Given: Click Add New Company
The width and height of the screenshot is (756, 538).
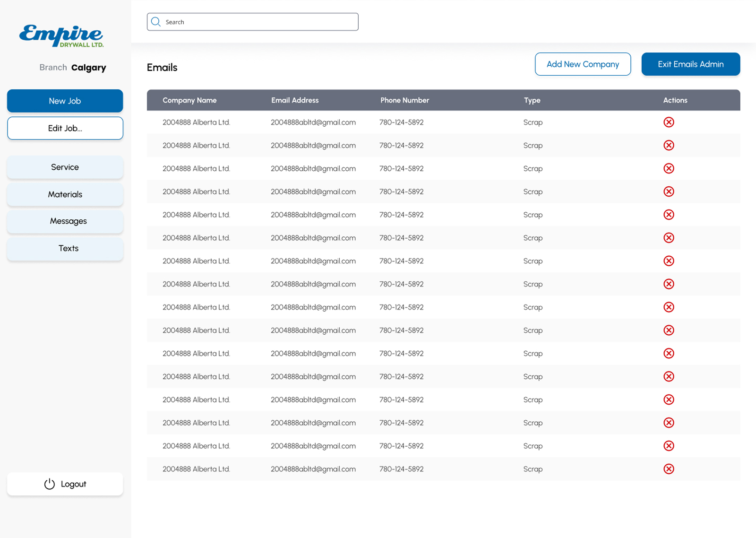Looking at the screenshot, I should click(x=583, y=64).
